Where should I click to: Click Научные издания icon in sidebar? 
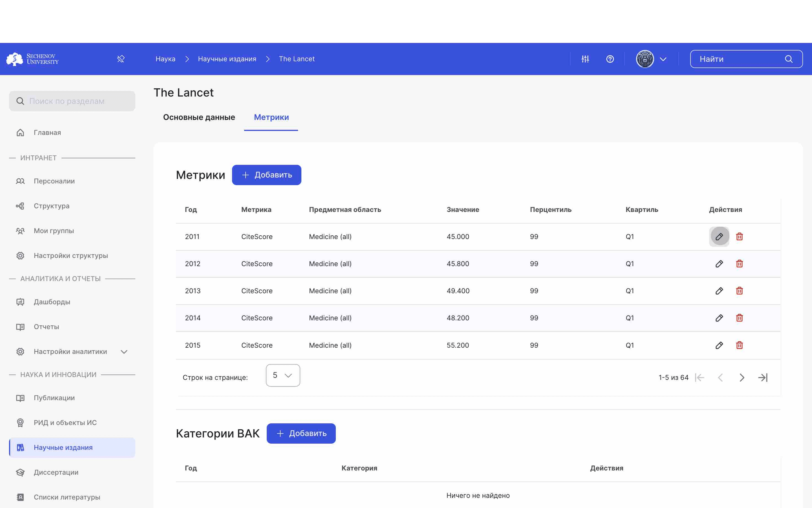click(20, 448)
